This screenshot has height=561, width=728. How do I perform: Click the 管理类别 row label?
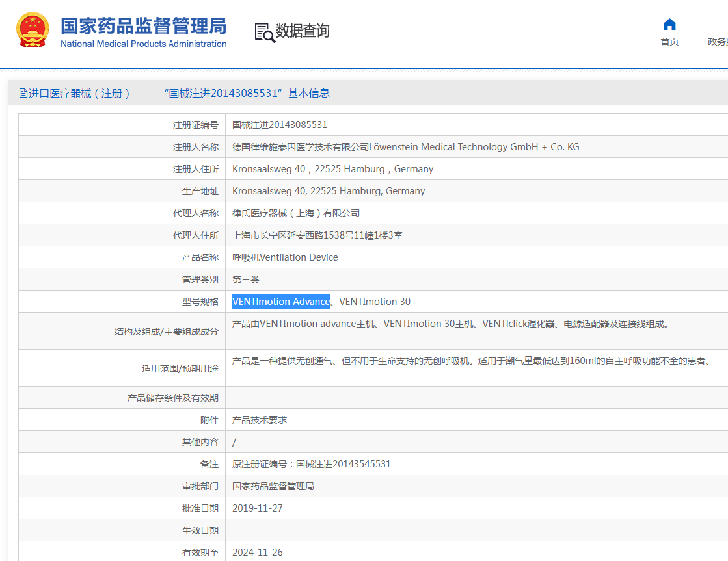pyautogui.click(x=200, y=280)
